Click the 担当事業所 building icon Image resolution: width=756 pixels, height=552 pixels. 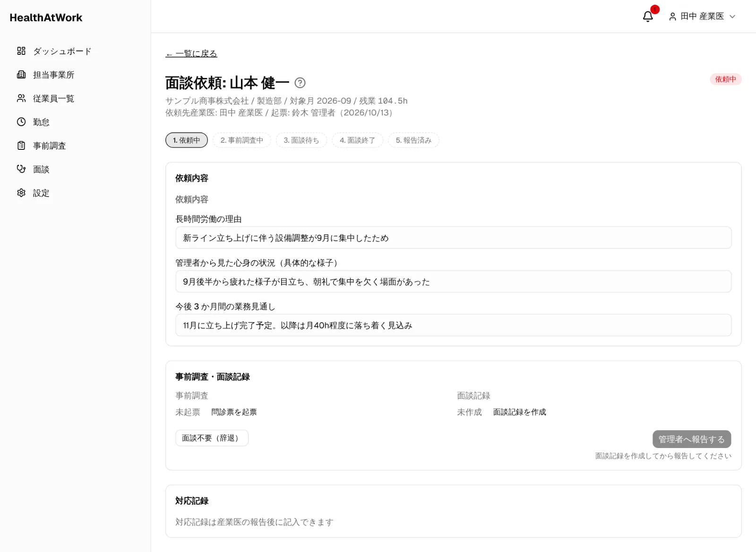point(21,75)
